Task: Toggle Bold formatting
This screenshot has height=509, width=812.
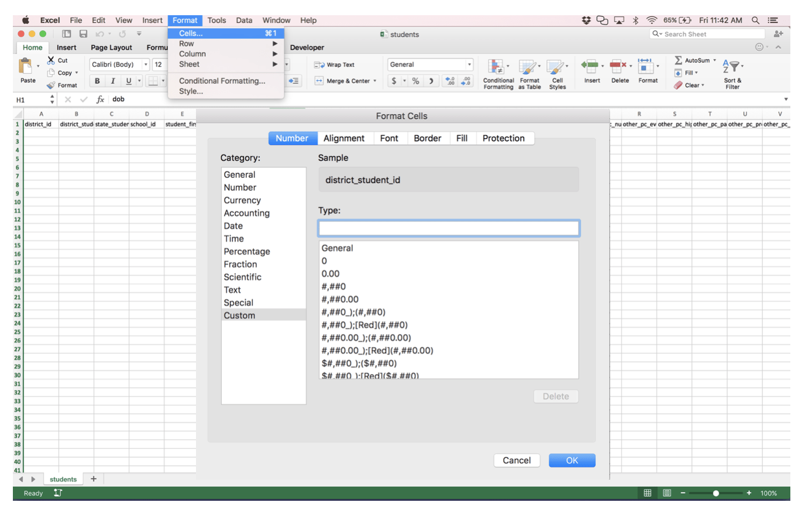Action: click(x=97, y=81)
